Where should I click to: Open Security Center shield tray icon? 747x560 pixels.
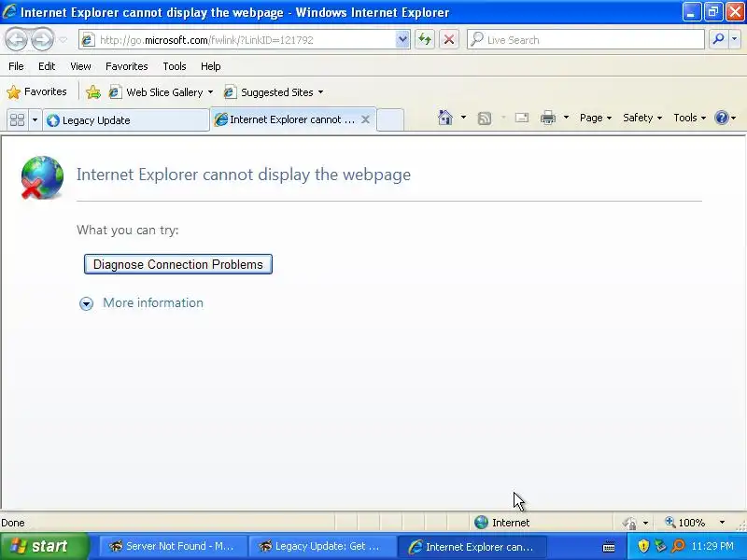pos(643,546)
